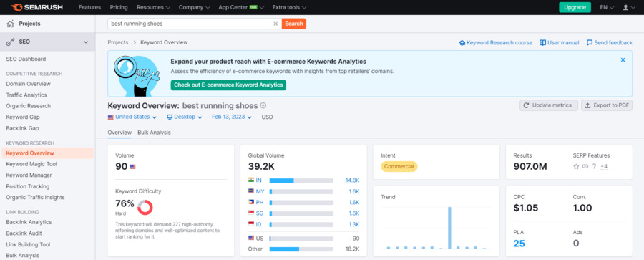Click the star SERP feature icon
644x260 pixels.
tap(576, 167)
